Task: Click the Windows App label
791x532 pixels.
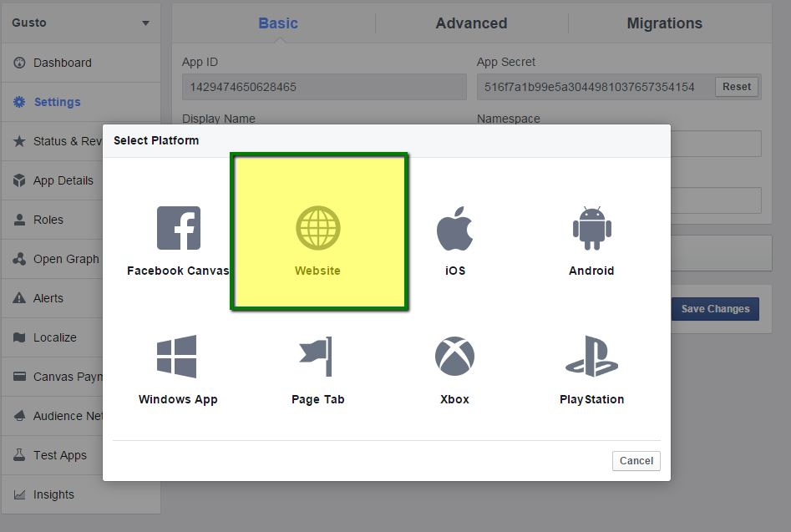Action: click(178, 399)
